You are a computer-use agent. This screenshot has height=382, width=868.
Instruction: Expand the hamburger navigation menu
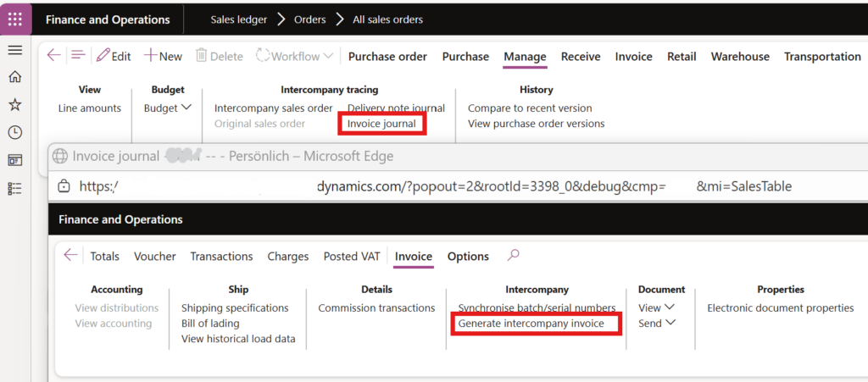tap(14, 50)
